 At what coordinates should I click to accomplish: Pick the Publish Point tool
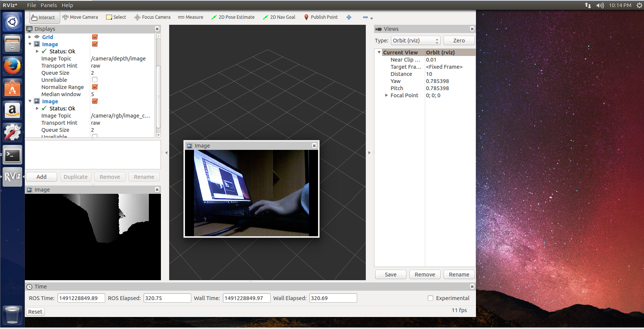click(321, 17)
